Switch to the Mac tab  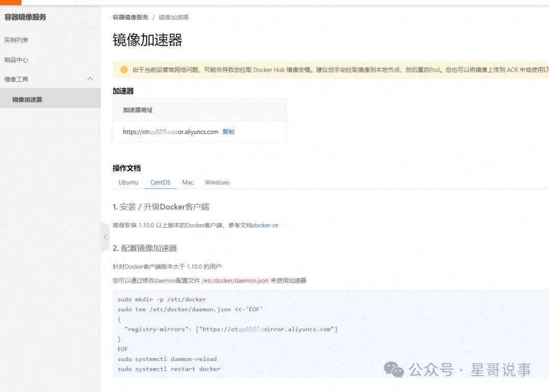pos(188,182)
